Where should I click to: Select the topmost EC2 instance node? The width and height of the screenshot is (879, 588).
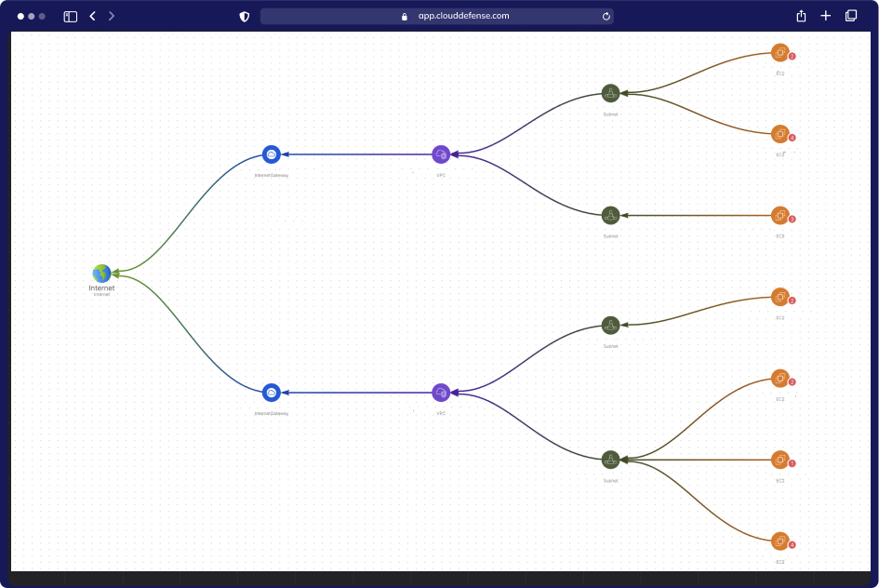[779, 53]
